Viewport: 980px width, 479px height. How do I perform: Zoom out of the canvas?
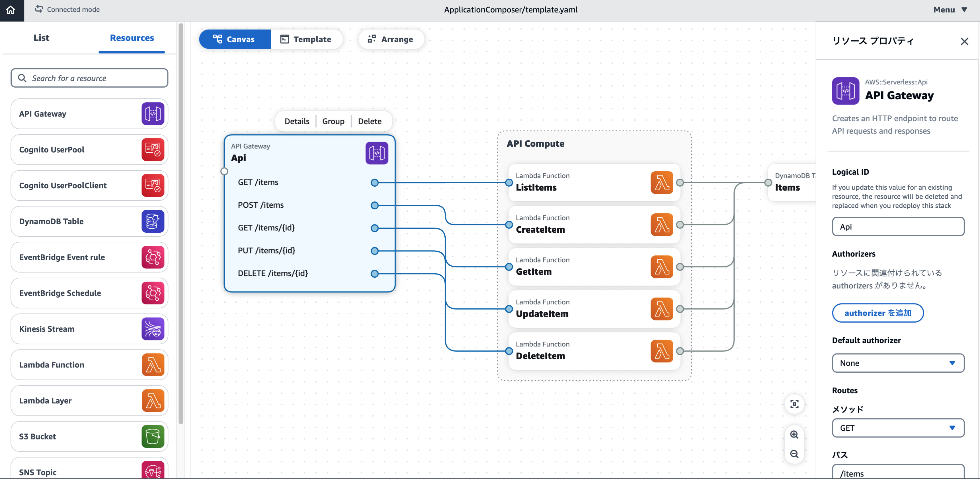pos(794,454)
